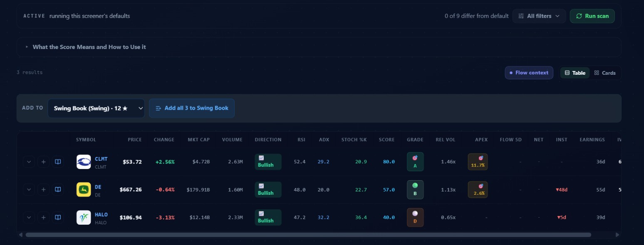Click the 0.65x relative volume for HALO
The width and height of the screenshot is (644, 245).
448,217
